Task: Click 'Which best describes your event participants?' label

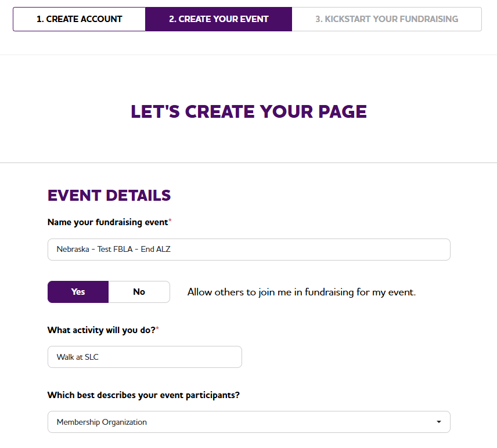Action: click(143, 395)
